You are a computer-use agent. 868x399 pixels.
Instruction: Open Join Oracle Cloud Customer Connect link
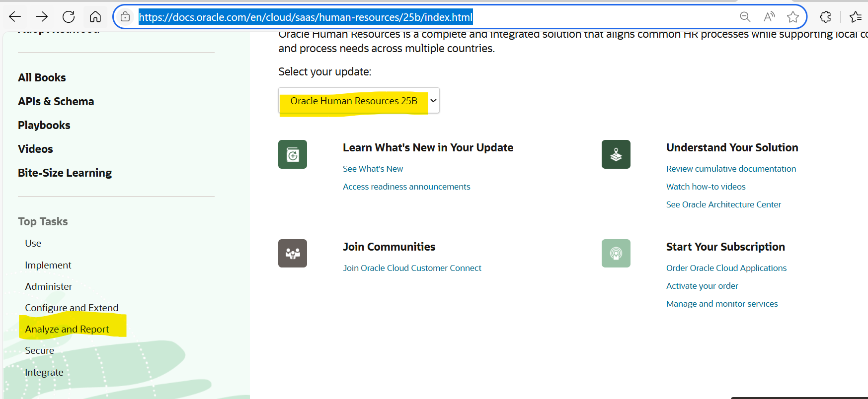412,268
